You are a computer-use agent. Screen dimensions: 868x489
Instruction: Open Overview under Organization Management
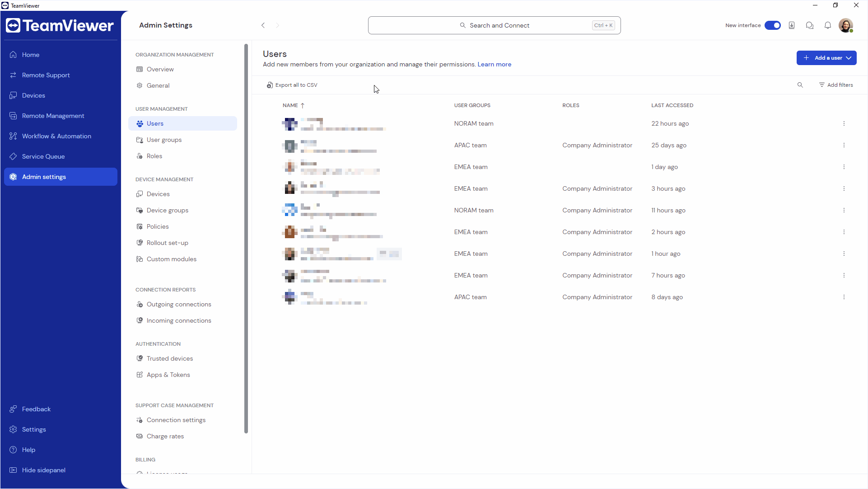[182, 69]
